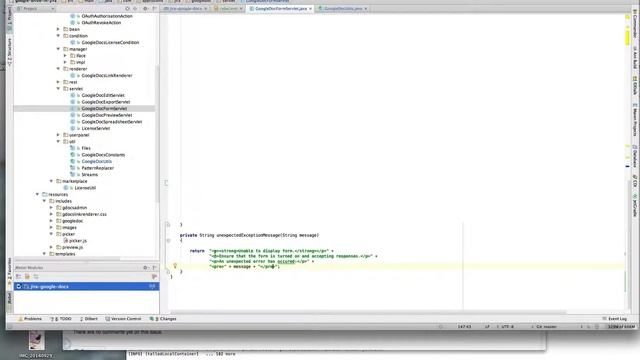
Task: Open LicenseServlet class in tree
Action: (96, 128)
